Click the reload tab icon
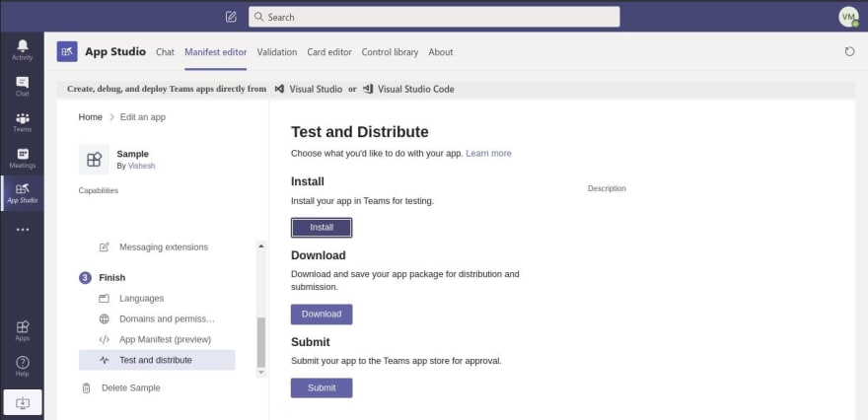Screen dimensions: 868x420 point(849,51)
